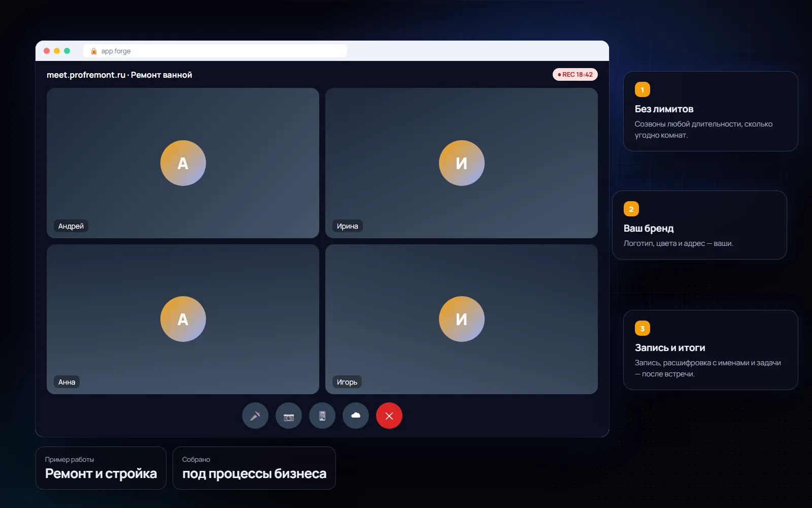Screen dimensions: 812x508
Task: Click the Собрано caption
Action: click(x=196, y=459)
